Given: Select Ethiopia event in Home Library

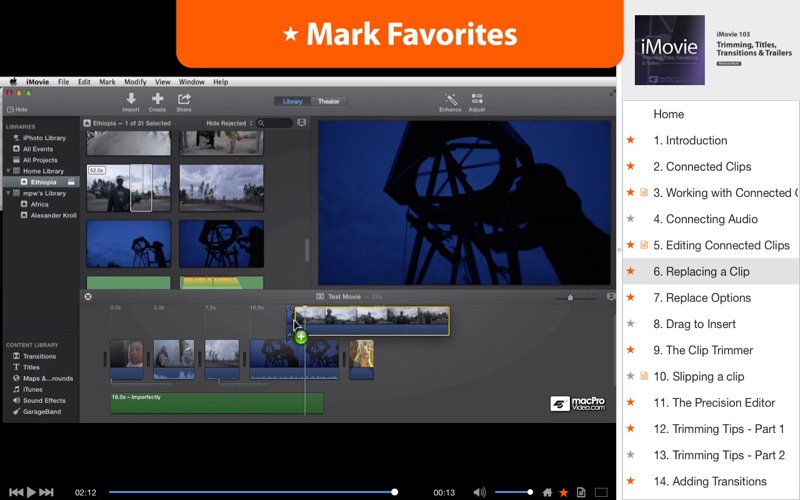Looking at the screenshot, I should [x=43, y=182].
